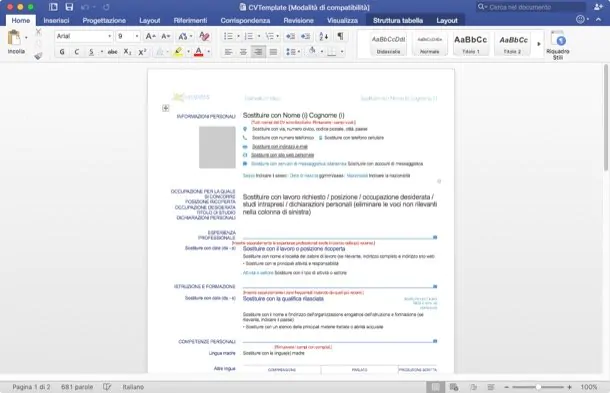The width and height of the screenshot is (610, 393).
Task: Click the Incolla paste icon
Action: point(14,38)
